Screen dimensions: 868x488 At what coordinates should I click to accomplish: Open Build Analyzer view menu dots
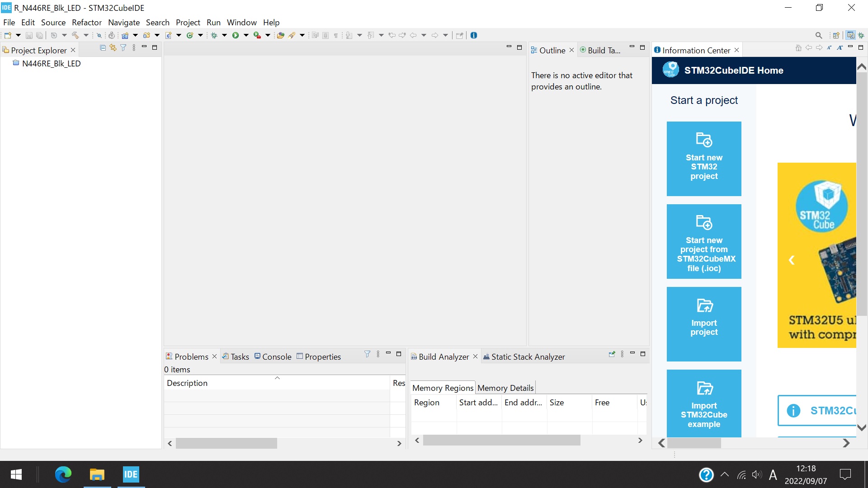(622, 354)
